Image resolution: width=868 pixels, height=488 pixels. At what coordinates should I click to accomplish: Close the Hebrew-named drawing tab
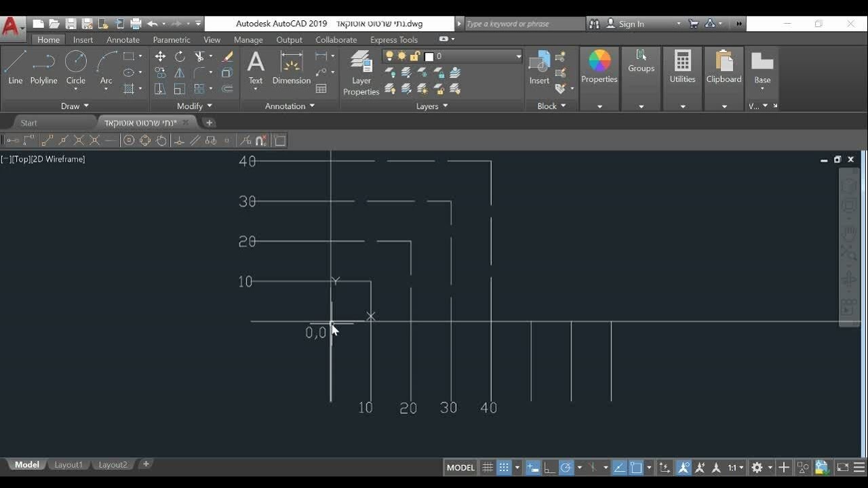186,123
